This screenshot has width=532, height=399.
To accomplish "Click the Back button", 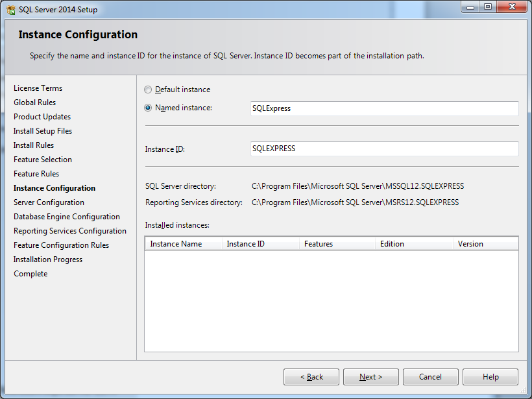I will coord(311,377).
